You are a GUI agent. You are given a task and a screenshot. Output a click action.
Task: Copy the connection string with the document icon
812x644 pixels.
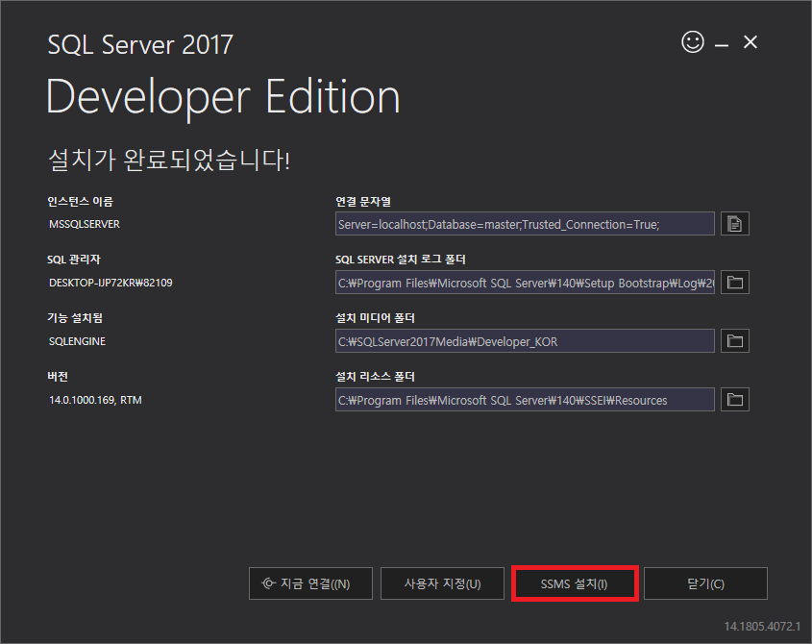735,224
